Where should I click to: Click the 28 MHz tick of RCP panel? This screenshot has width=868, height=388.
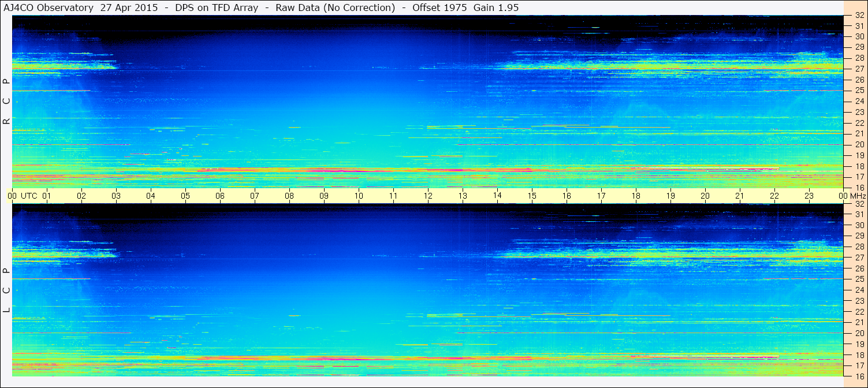tap(859, 58)
